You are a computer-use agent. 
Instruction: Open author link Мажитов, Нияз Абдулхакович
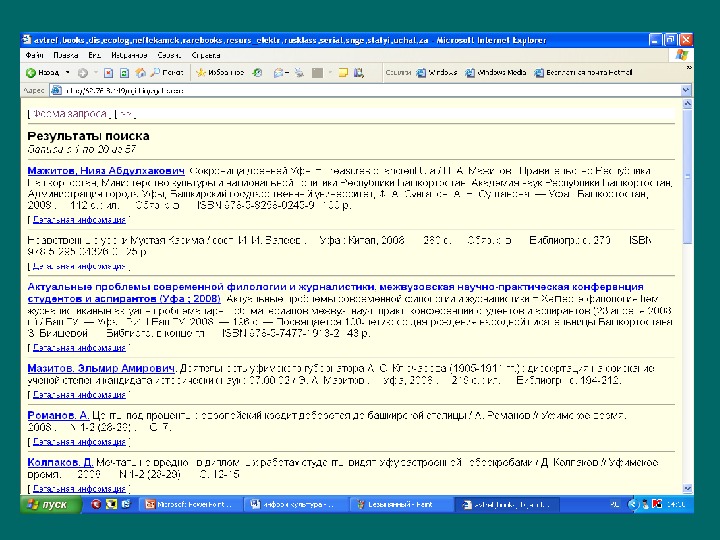point(106,171)
